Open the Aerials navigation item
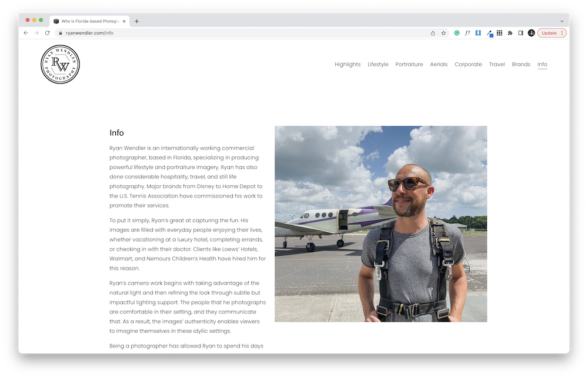The width and height of the screenshot is (588, 378). [x=439, y=65]
